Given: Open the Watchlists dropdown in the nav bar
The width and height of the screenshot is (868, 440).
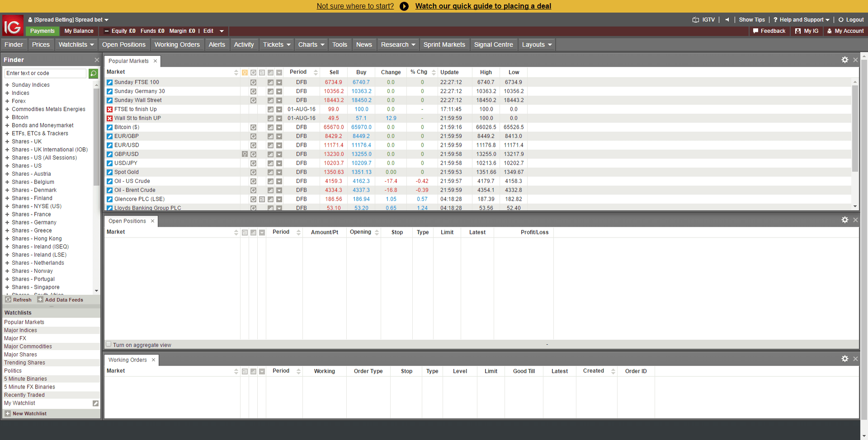Looking at the screenshot, I should [76, 45].
